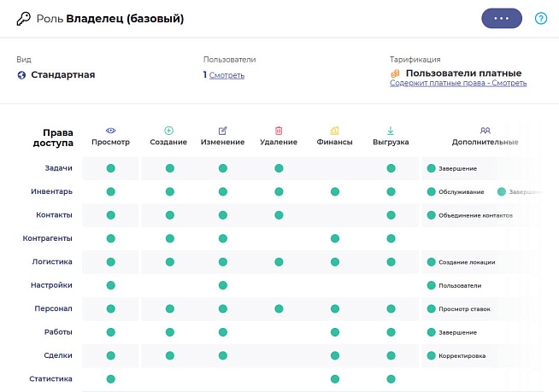This screenshot has height=392, width=559.
Task: Toggle Финансы permission for Статистика
Action: [x=335, y=379]
